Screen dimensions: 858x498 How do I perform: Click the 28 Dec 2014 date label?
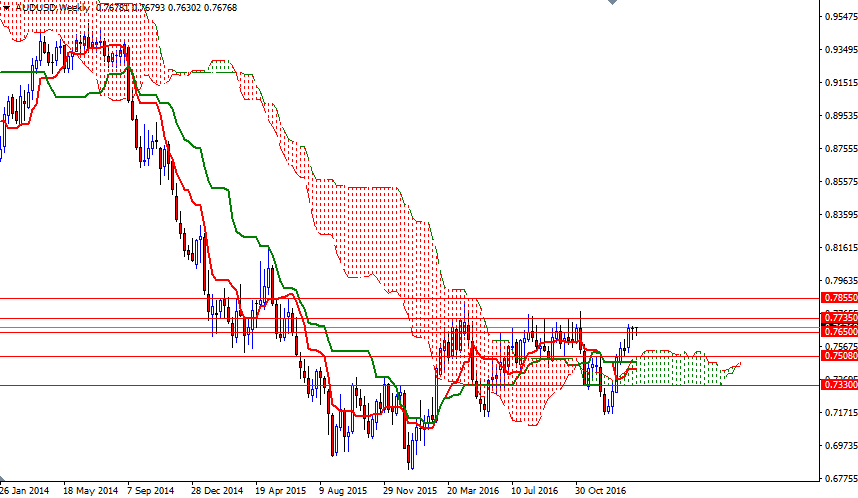pyautogui.click(x=217, y=490)
